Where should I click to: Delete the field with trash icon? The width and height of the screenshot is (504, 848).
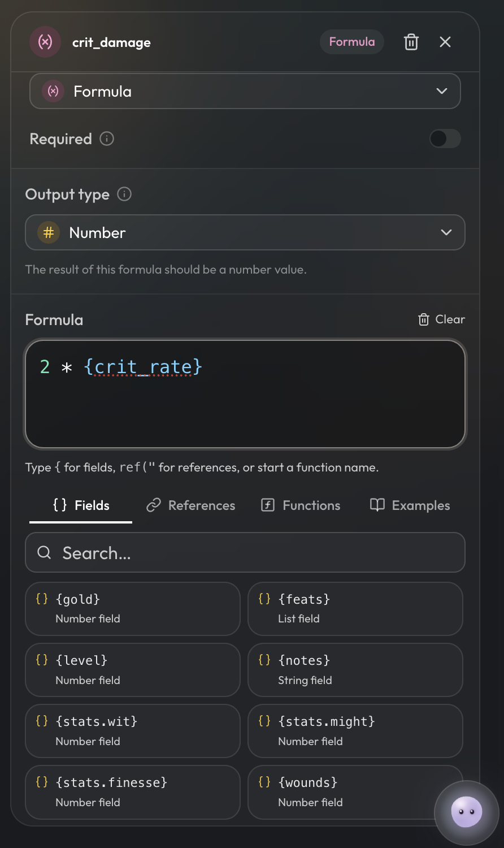tap(411, 42)
